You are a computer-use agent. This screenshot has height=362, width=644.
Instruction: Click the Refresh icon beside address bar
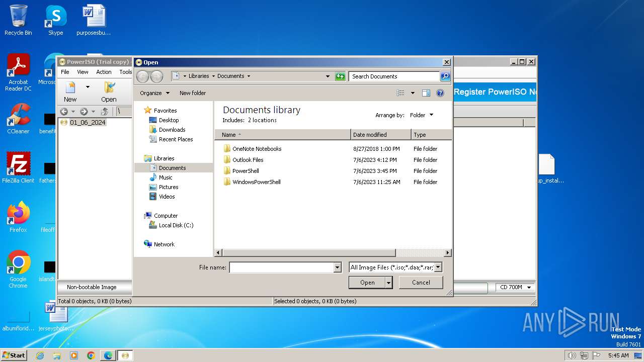(341, 76)
